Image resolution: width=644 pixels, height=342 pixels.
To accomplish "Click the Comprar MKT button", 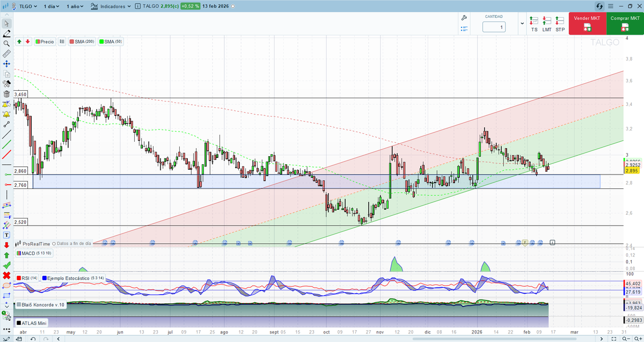I will pos(625,24).
